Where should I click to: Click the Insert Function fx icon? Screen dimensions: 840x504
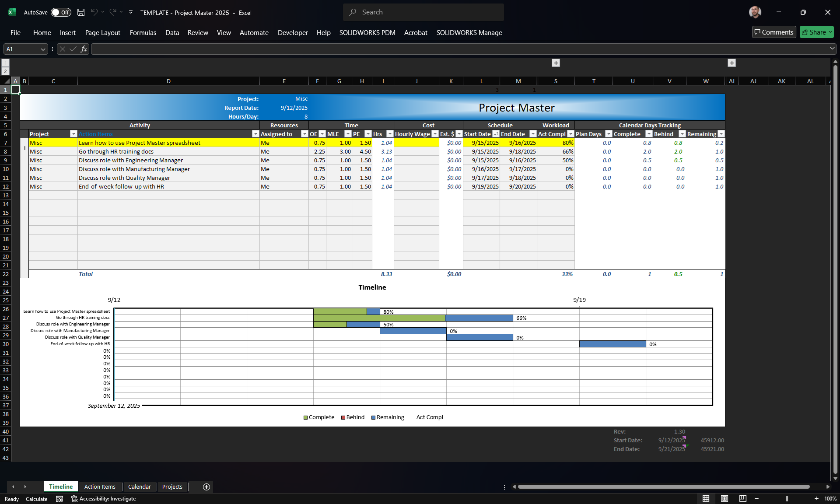point(84,49)
